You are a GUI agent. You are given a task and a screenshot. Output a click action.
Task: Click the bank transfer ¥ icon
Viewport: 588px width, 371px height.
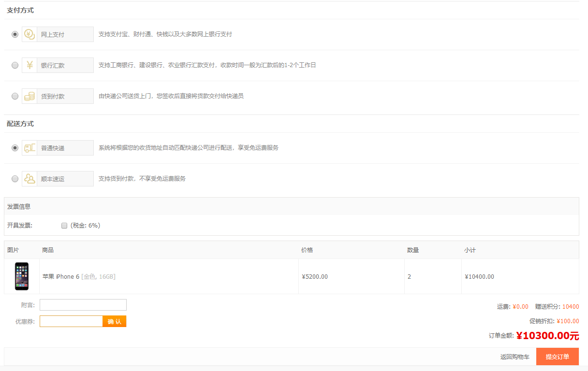click(x=29, y=65)
